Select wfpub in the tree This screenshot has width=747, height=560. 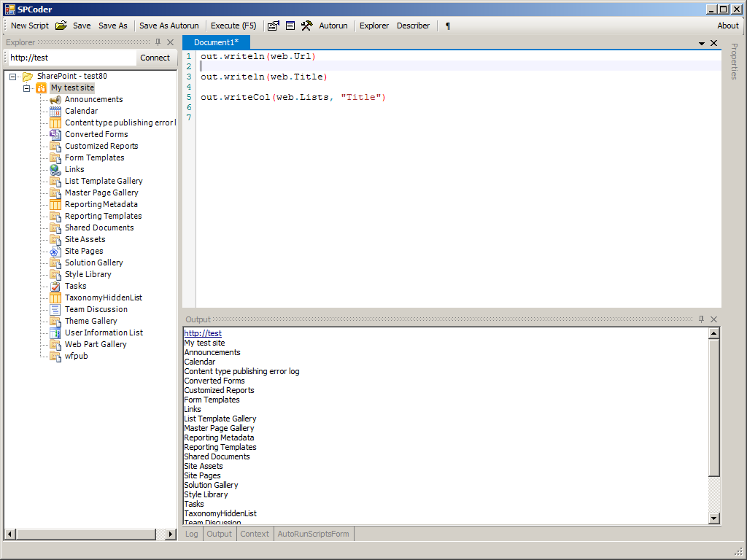(76, 356)
